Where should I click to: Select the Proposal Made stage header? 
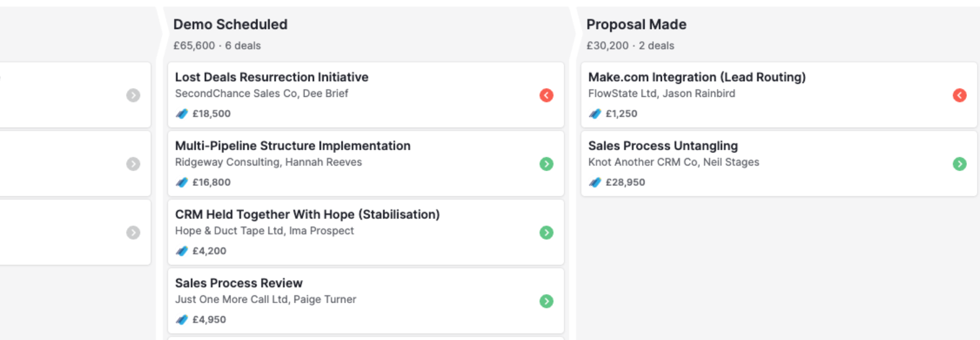636,24
